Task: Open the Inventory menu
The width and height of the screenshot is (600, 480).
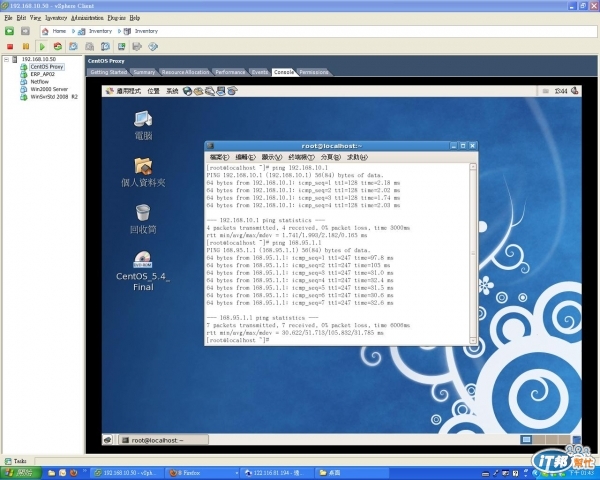Action: 56,18
